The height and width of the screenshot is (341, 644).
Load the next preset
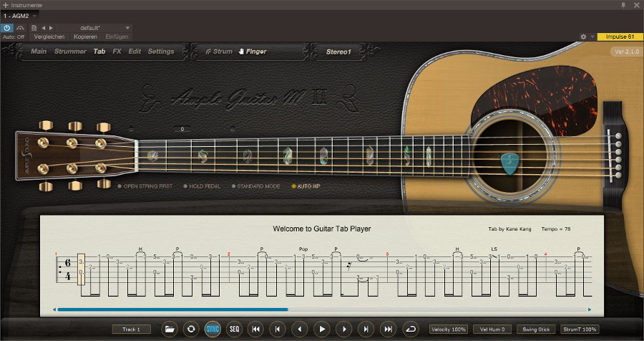pyautogui.click(x=51, y=28)
